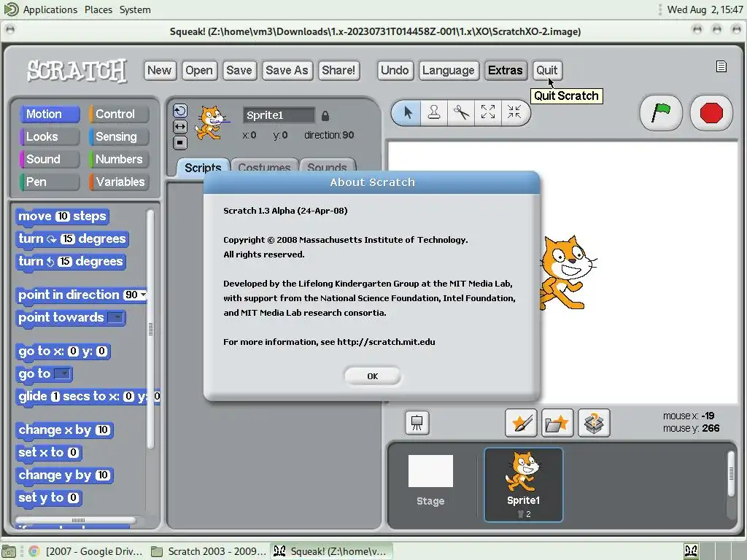Screen dimensions: 747x560
Task: Open point towards block dropdown
Action: point(115,318)
